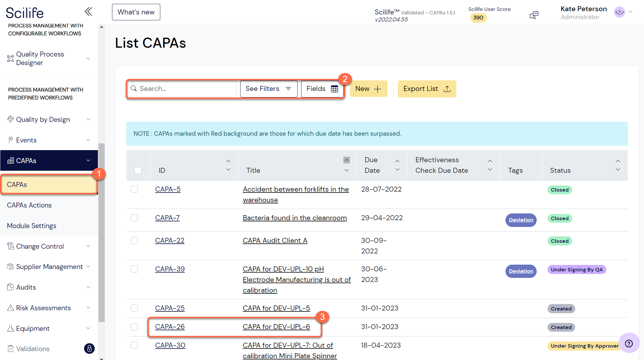Sort Title column ascending (highlighted arrow)
The image size is (644, 360).
[x=347, y=160]
